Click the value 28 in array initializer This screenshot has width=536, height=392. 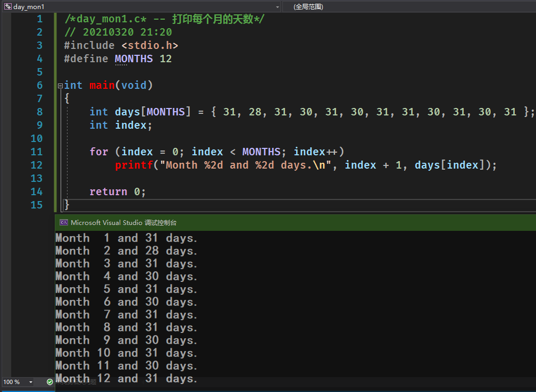coord(255,112)
